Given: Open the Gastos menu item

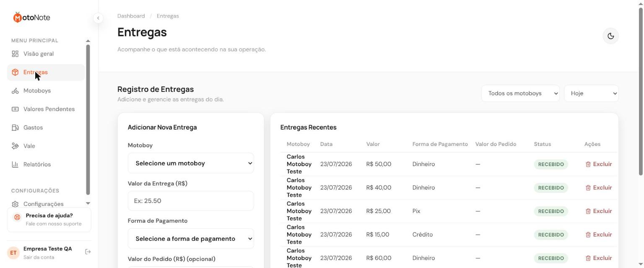Looking at the screenshot, I should pyautogui.click(x=46, y=127).
